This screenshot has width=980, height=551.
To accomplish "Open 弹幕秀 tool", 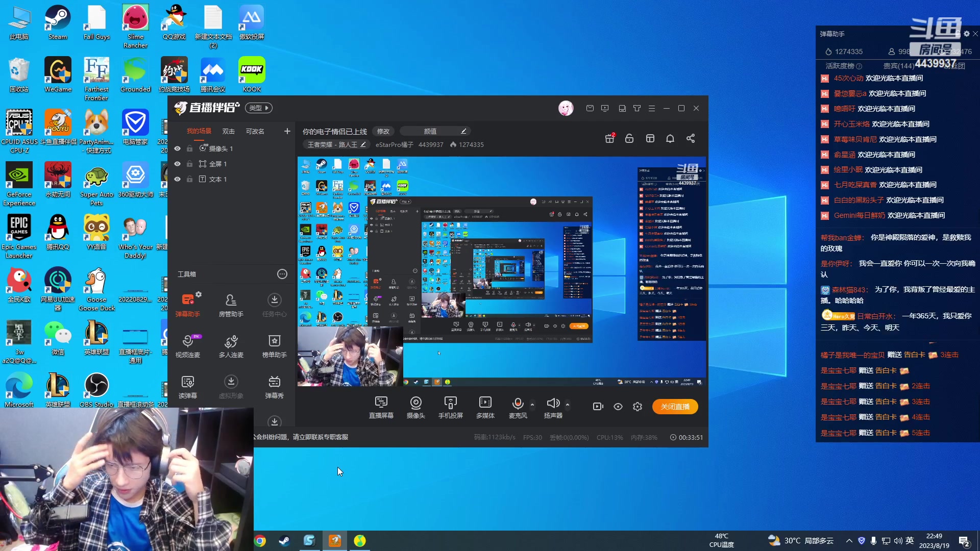I will (x=274, y=387).
